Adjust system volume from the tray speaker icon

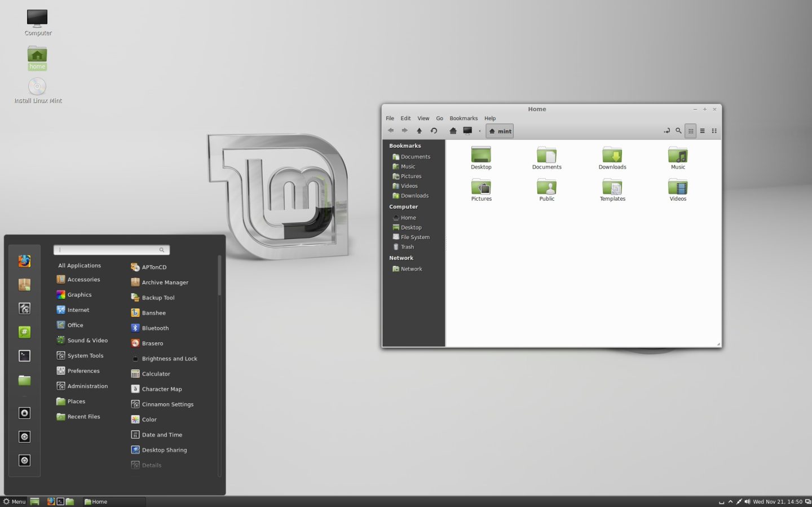[x=747, y=501]
